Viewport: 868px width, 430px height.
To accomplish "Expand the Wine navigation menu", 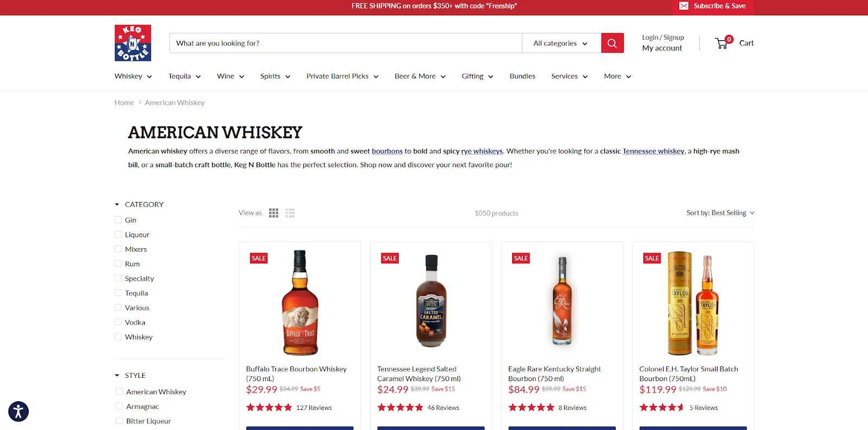I will [231, 77].
